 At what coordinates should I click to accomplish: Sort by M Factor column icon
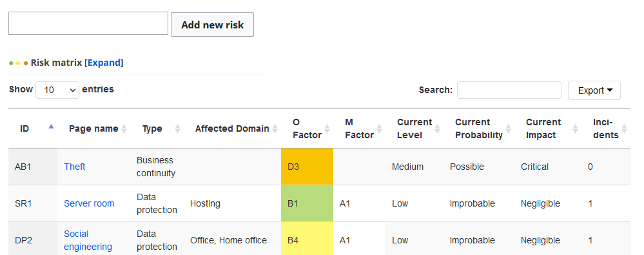(x=380, y=128)
